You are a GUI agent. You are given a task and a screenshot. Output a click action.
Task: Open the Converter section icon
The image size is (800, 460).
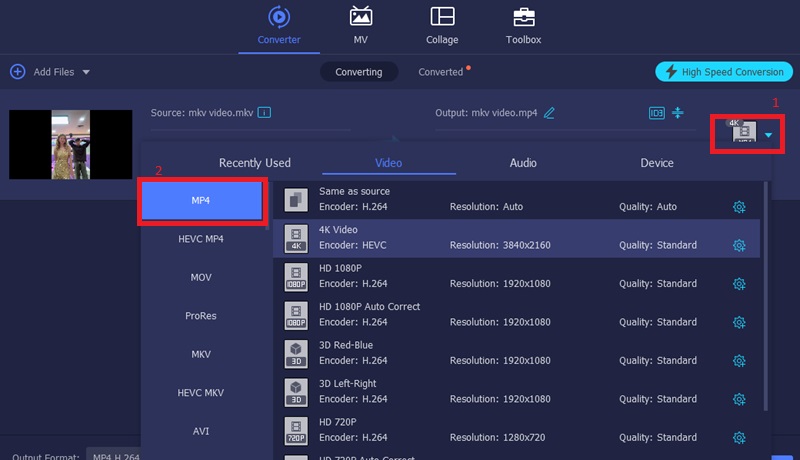279,17
